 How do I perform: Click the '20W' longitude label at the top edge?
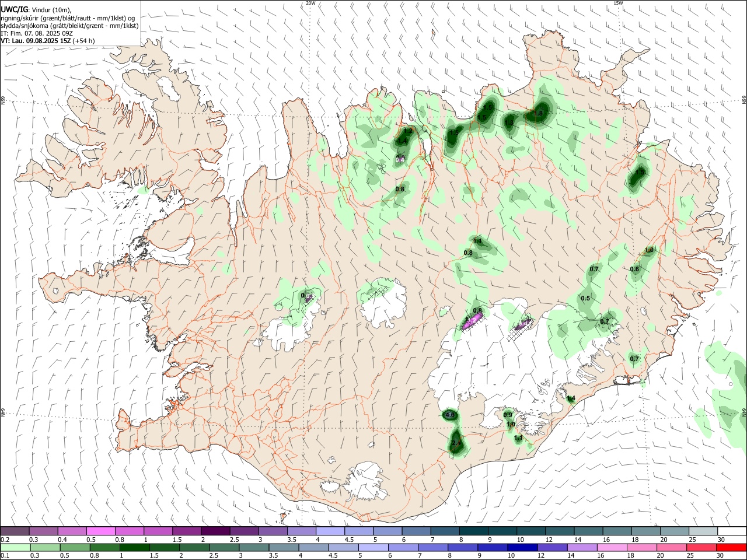tap(310, 3)
